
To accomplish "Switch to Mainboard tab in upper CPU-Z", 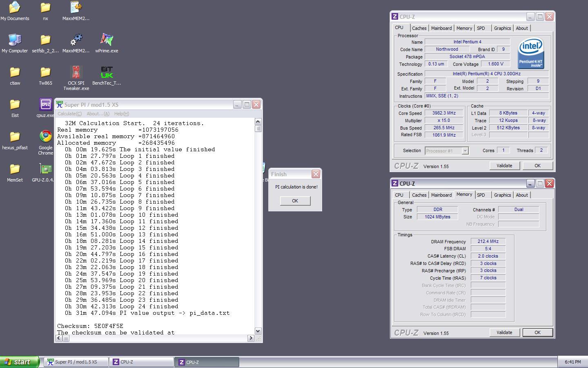I will [x=441, y=28].
